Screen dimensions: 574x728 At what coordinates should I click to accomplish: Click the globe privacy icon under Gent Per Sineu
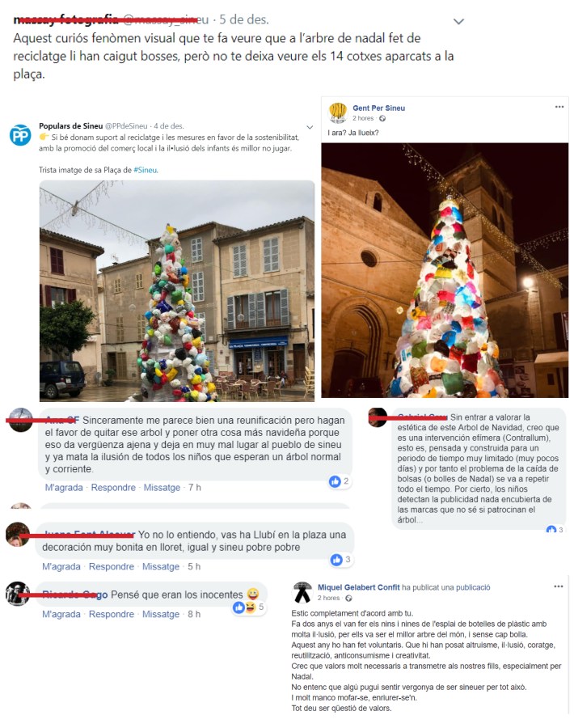tap(382, 118)
